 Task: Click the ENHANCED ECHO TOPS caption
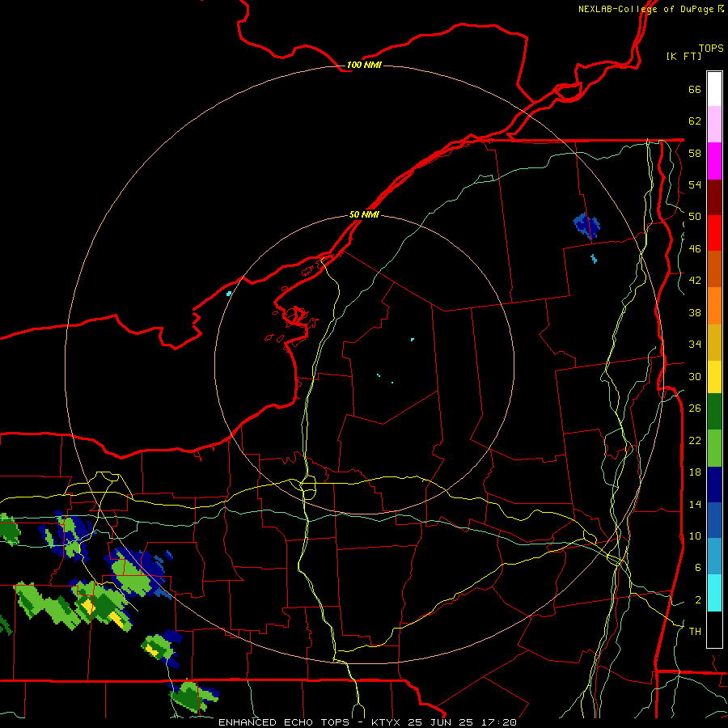284,722
